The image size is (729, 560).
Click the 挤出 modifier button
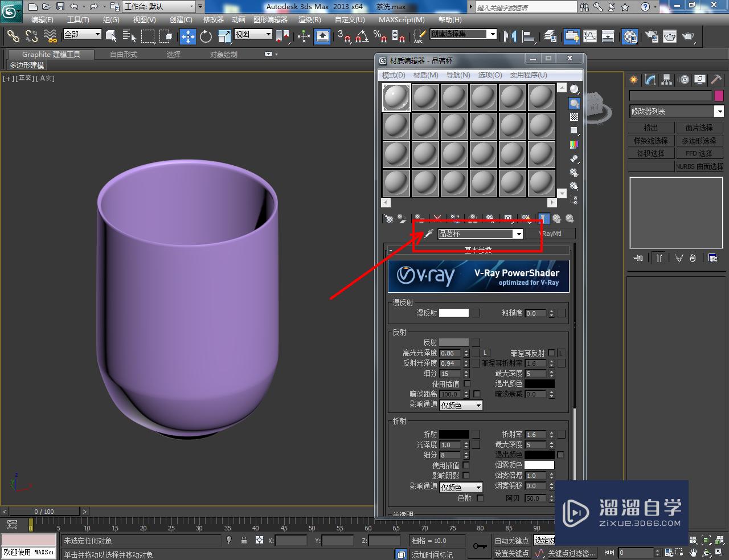click(x=651, y=128)
